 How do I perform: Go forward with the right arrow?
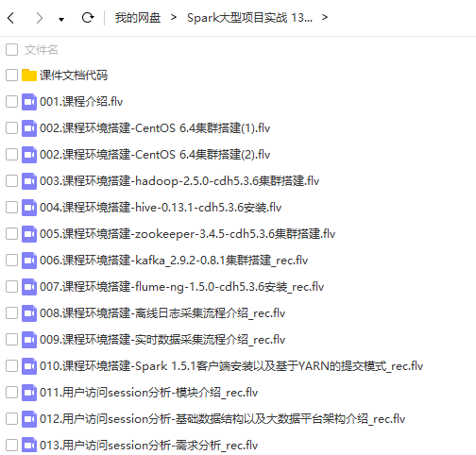coord(39,18)
